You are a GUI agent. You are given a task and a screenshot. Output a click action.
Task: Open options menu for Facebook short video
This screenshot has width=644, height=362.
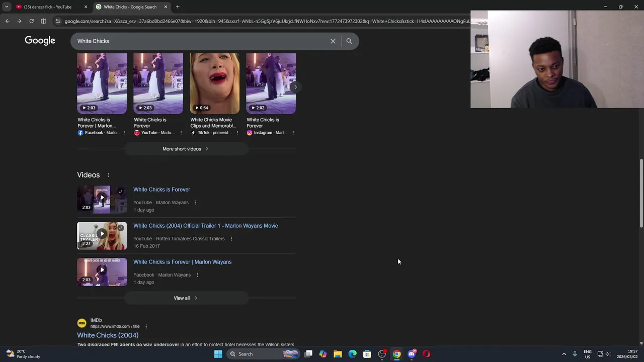click(125, 133)
